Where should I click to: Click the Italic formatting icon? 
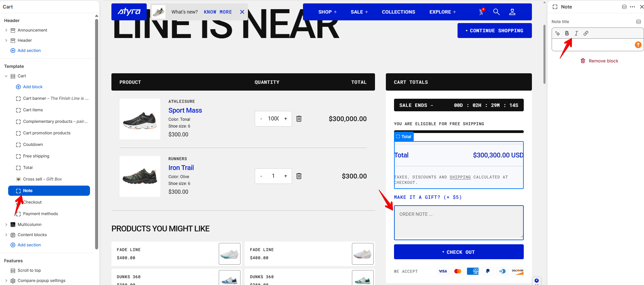tap(576, 33)
